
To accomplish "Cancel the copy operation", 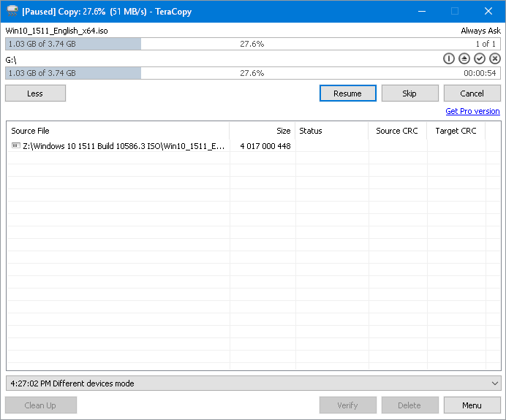I will pos(472,93).
